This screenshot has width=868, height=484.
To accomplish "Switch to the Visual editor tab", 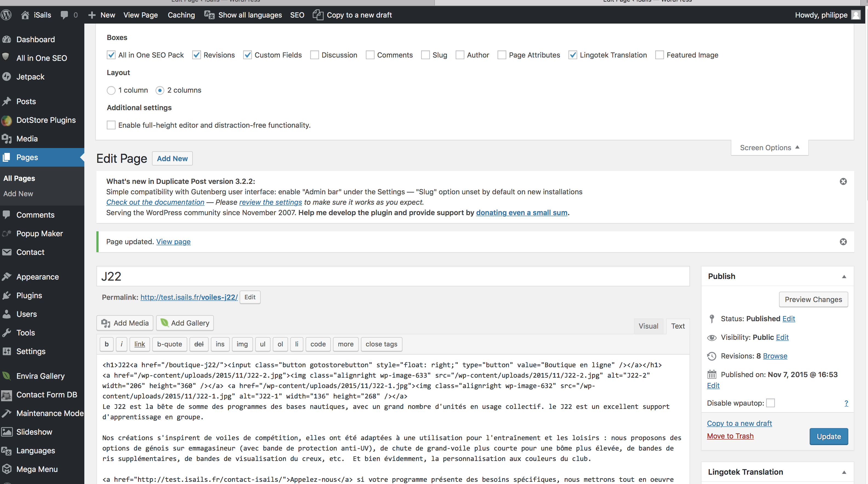I will (648, 326).
